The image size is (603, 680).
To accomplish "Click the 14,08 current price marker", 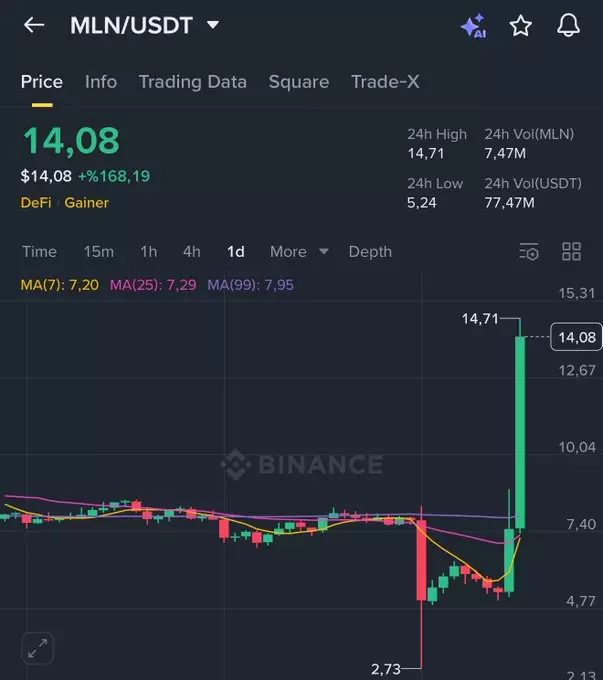I will pyautogui.click(x=576, y=338).
